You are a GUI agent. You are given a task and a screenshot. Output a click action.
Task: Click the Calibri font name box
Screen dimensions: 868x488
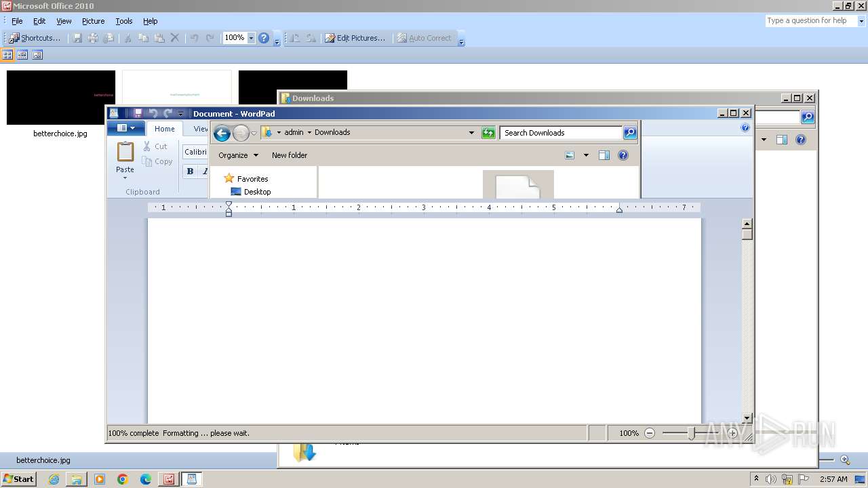coord(196,152)
